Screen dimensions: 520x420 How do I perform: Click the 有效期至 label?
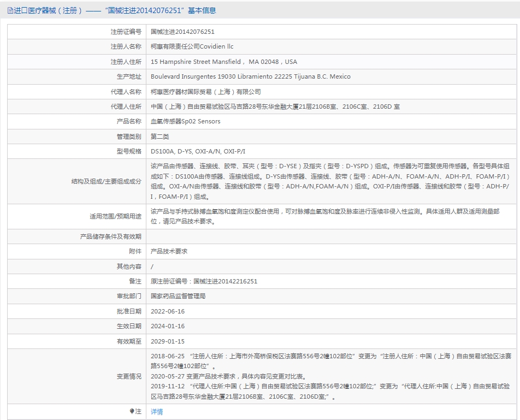tap(129, 341)
